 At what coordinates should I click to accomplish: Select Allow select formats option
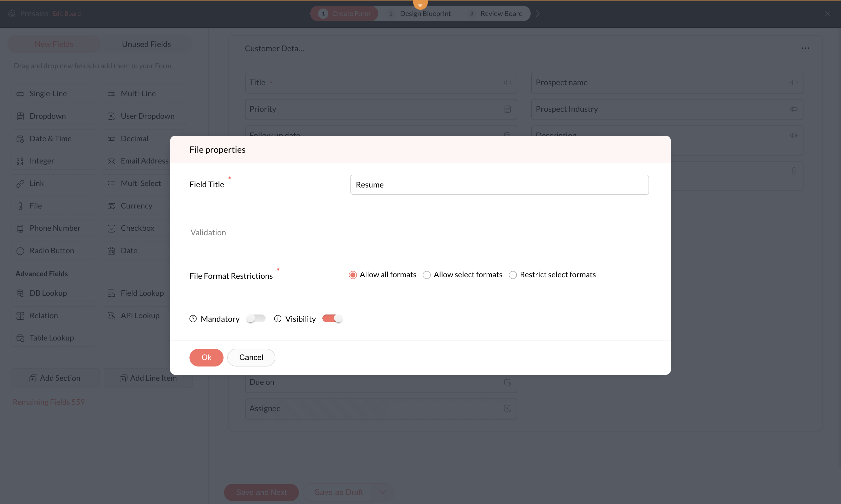[427, 275]
